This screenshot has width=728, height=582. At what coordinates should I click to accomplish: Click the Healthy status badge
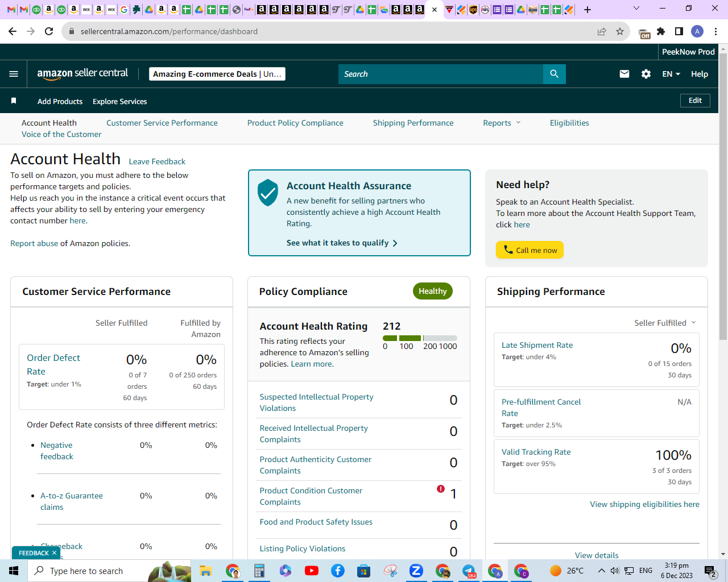(433, 291)
